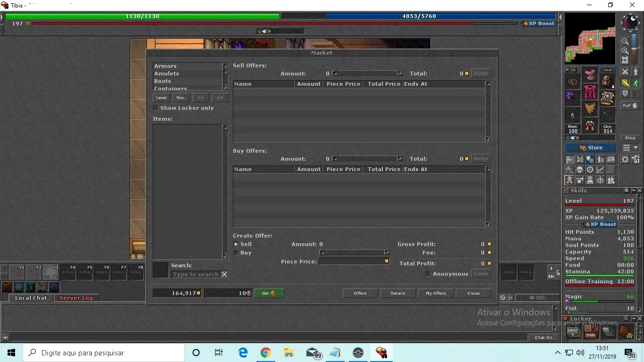Open File Explorer from the taskbar
644x362 pixels.
click(x=289, y=353)
